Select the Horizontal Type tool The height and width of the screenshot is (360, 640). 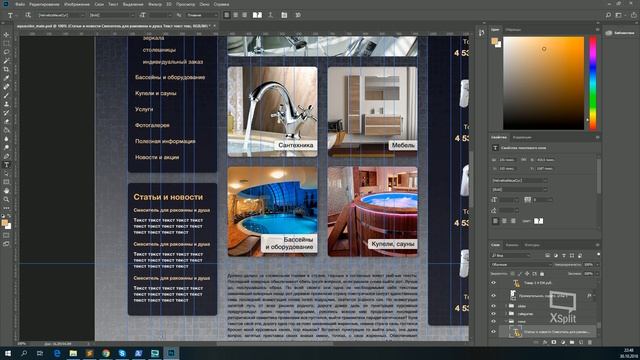[6, 164]
